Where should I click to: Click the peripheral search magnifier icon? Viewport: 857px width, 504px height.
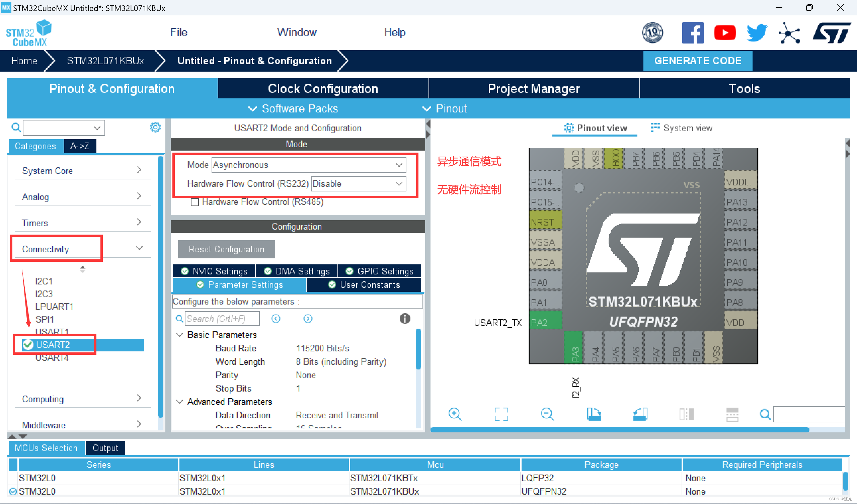[x=16, y=128]
